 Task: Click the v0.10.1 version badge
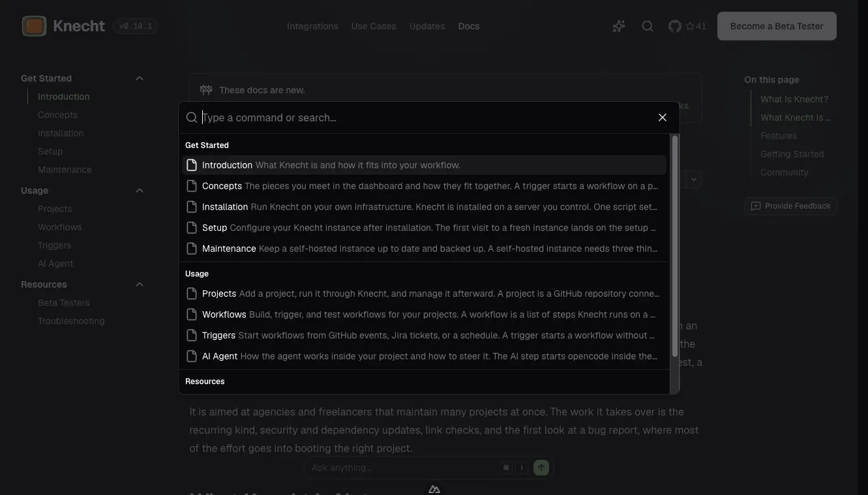pyautogui.click(x=136, y=26)
